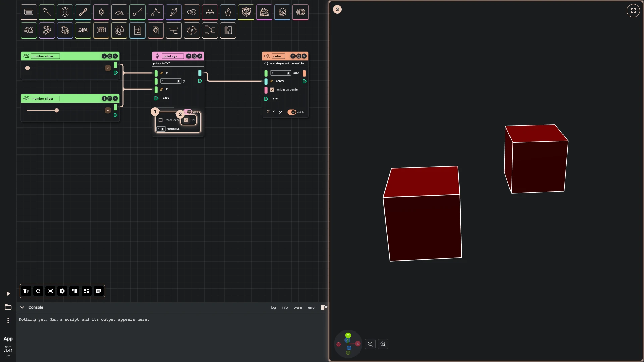644x362 pixels.
Task: Clear the console with trash icon
Action: [x=324, y=307]
